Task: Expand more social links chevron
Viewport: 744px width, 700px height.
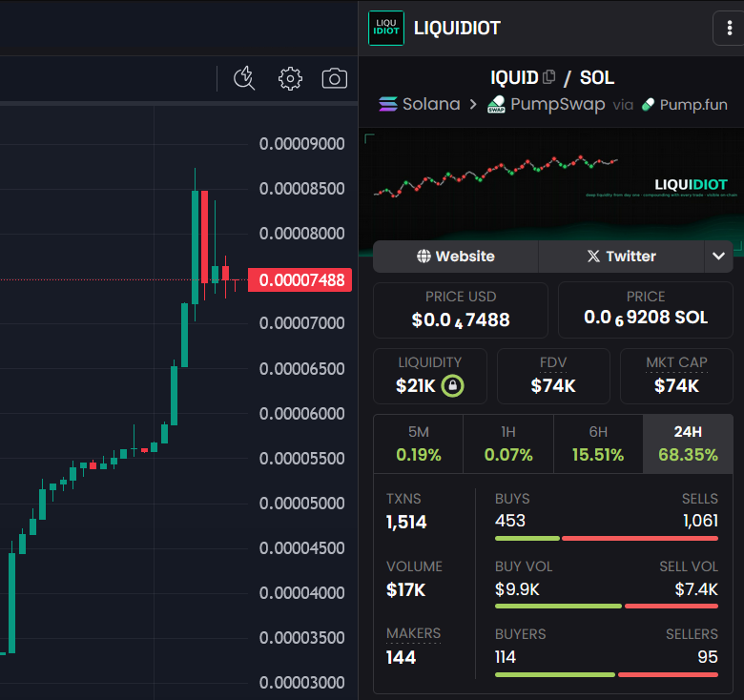Action: [718, 257]
